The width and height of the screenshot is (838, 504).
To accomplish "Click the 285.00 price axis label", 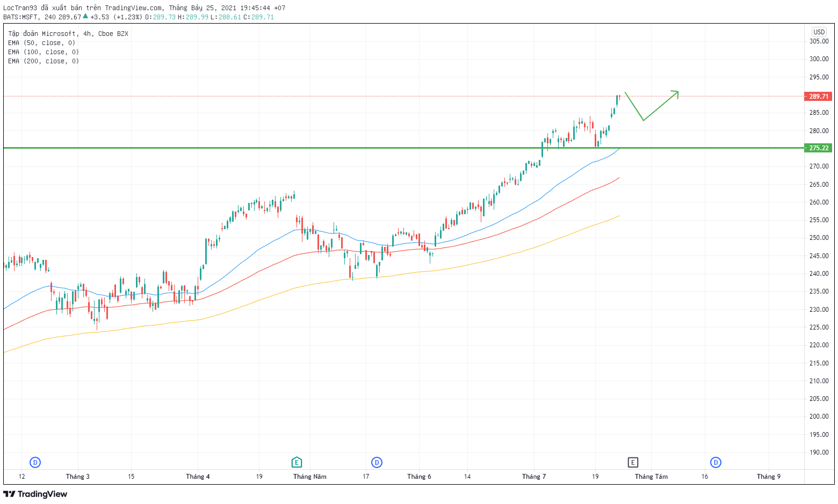I will tap(819, 113).
